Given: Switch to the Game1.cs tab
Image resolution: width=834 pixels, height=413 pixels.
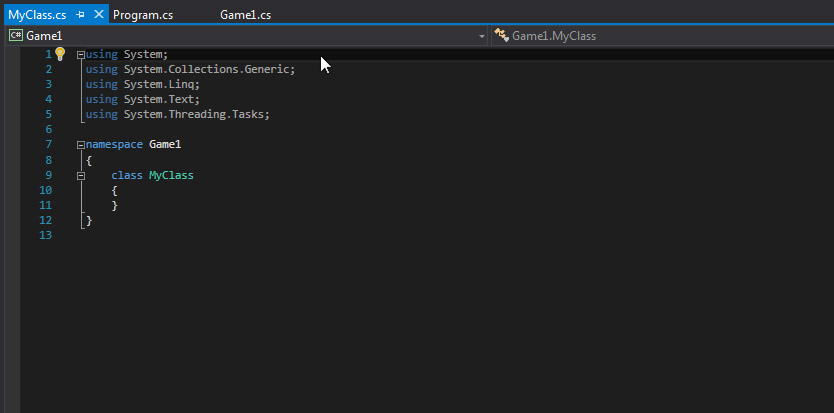Looking at the screenshot, I should (x=245, y=16).
